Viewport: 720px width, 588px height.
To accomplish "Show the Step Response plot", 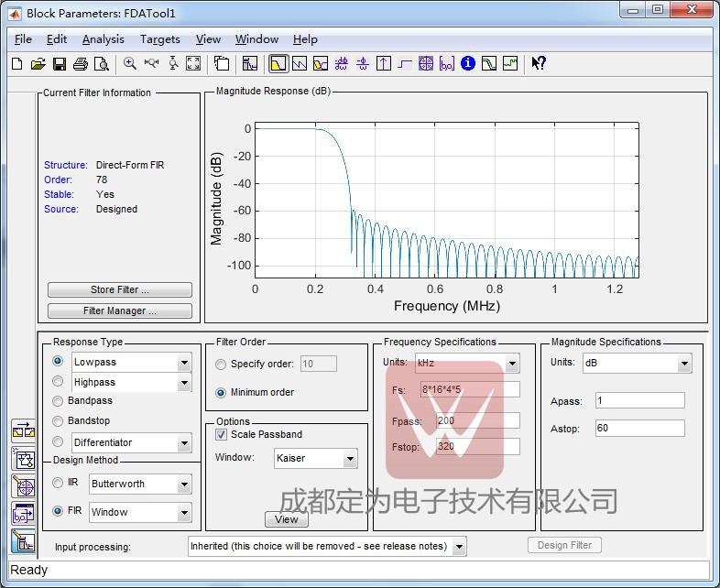I will 405,63.
